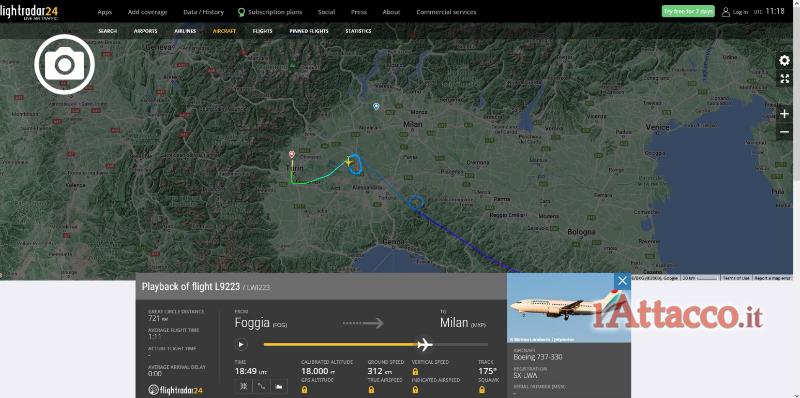Click the GPS altitude lock icon
800x398 pixels.
(305, 389)
